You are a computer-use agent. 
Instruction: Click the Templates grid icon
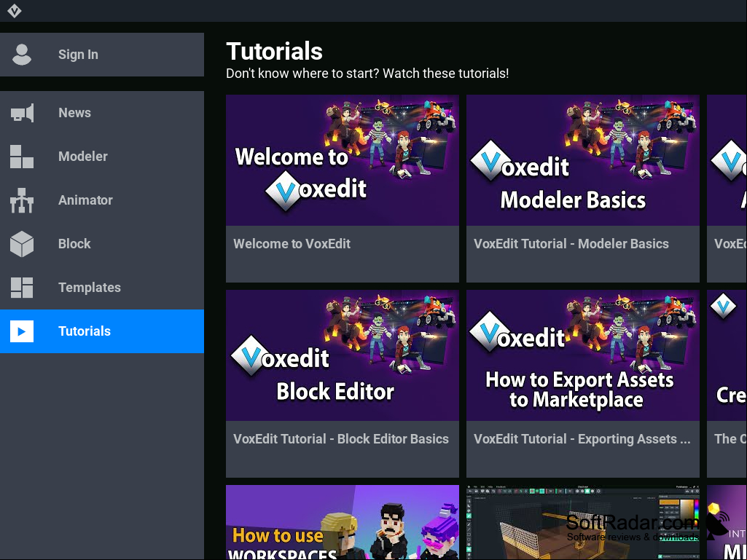point(22,288)
